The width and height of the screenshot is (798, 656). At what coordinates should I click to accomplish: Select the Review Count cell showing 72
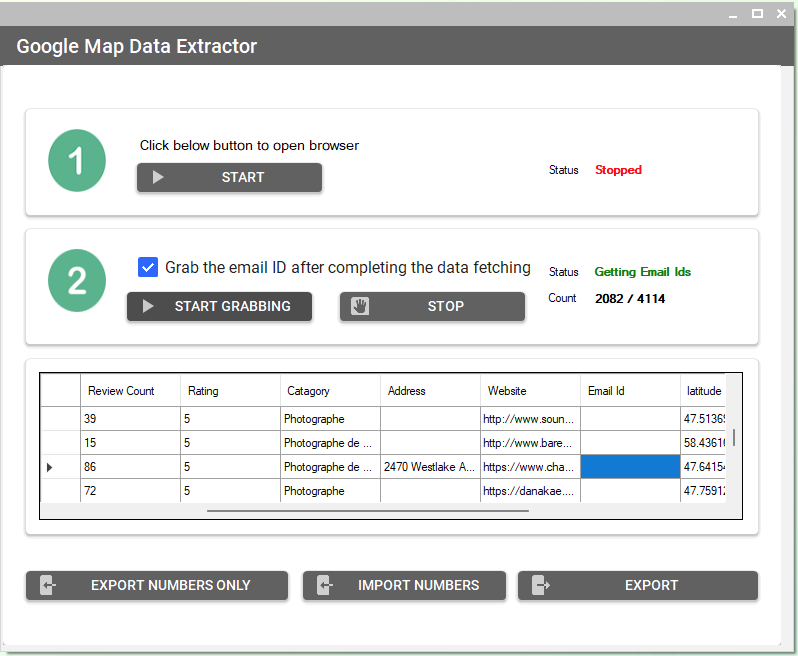(130, 491)
